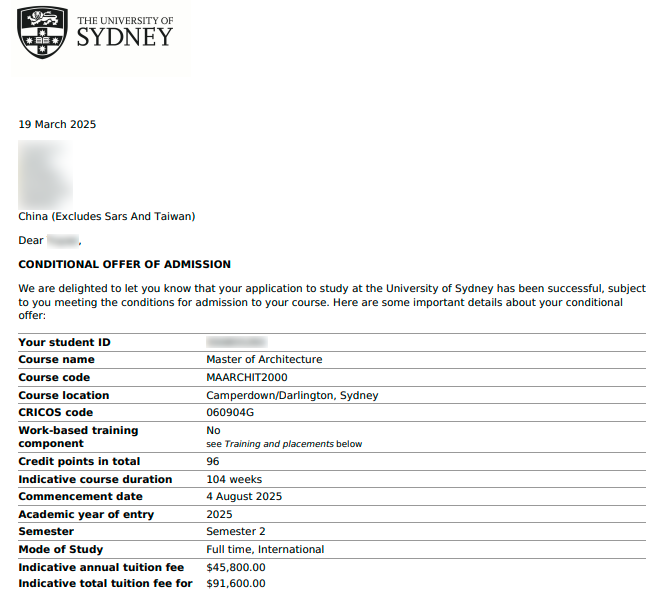Click the 'CRICOS code' label
The image size is (664, 591).
click(55, 413)
